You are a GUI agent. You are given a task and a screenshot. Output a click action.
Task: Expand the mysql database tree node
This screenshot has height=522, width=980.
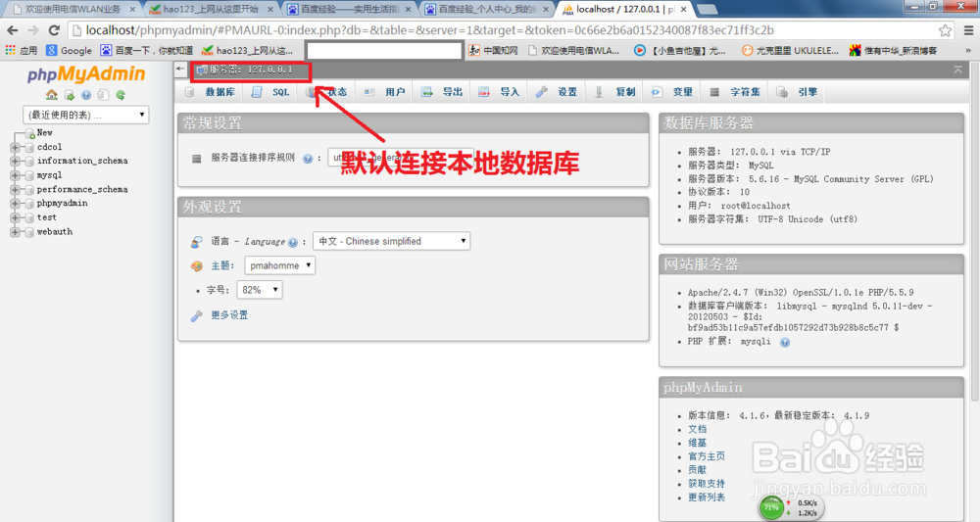[15, 175]
